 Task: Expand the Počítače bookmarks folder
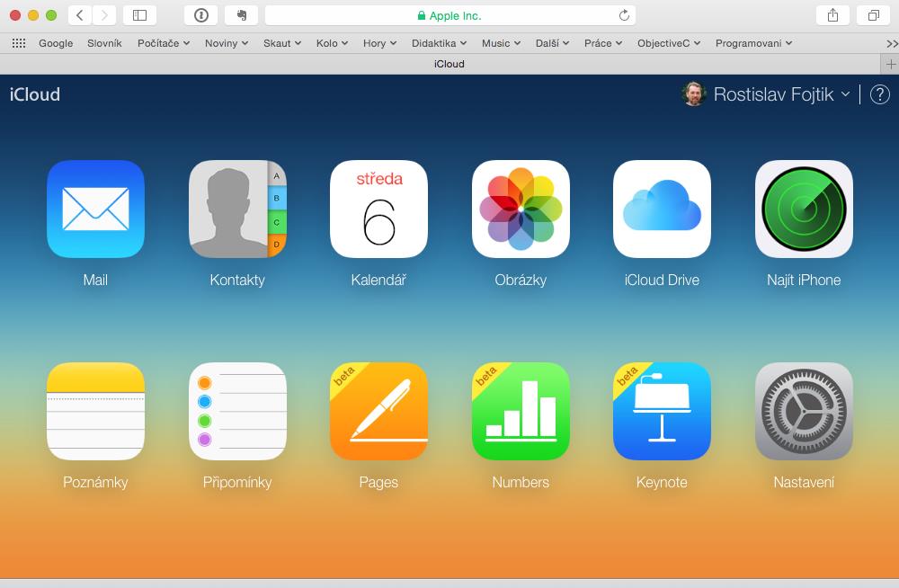[164, 43]
